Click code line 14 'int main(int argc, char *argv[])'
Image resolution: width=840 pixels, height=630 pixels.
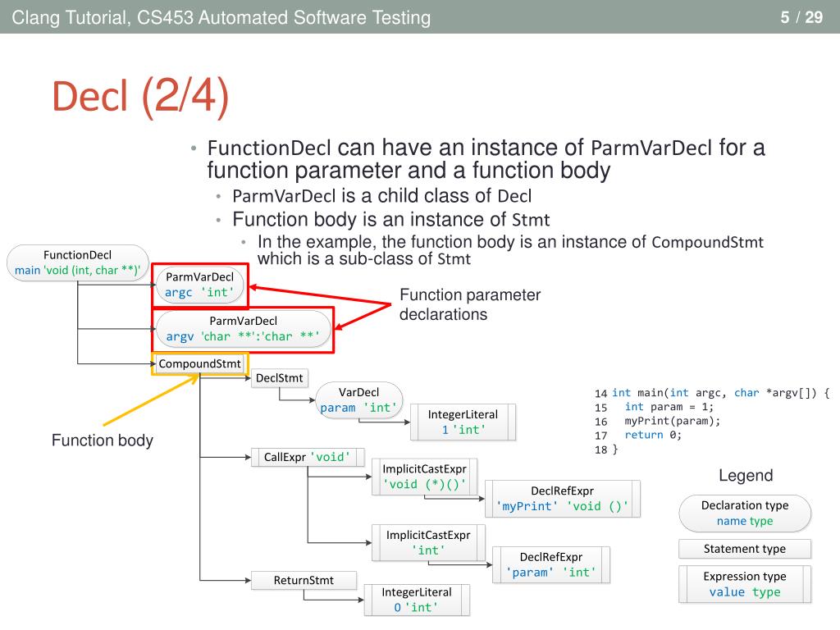point(712,393)
